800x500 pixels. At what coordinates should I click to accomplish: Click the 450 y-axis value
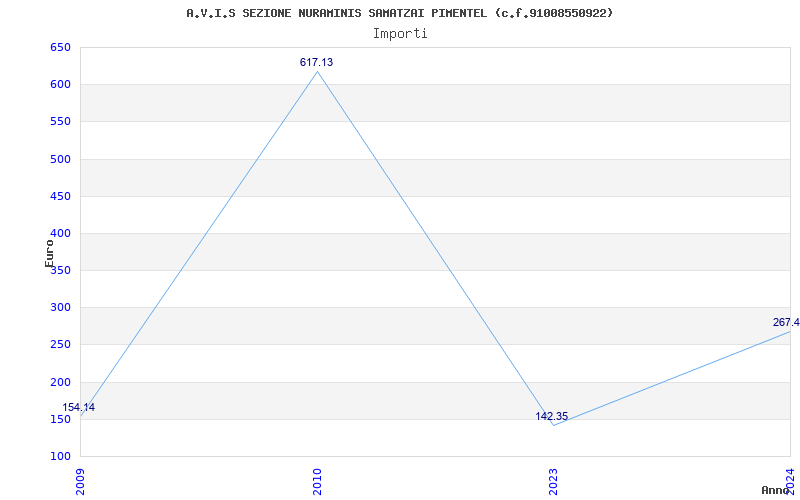point(60,196)
